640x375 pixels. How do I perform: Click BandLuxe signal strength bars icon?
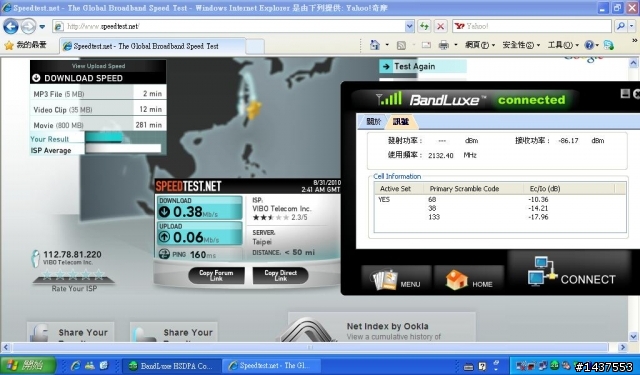click(389, 99)
